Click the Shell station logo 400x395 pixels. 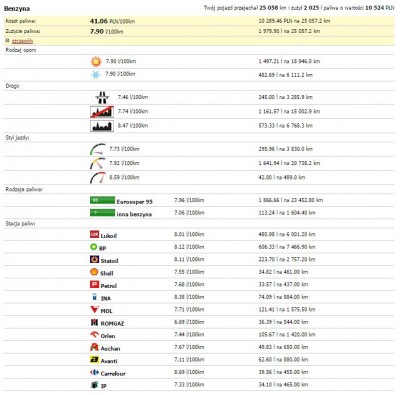point(94,272)
